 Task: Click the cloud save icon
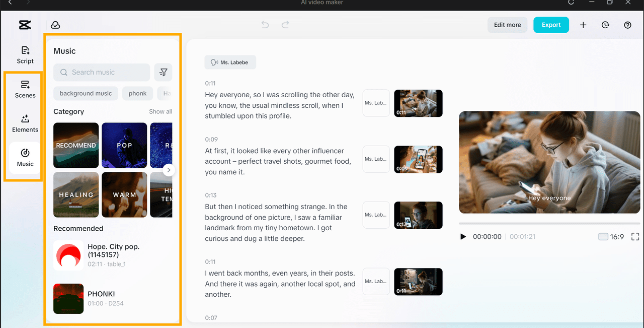click(55, 25)
